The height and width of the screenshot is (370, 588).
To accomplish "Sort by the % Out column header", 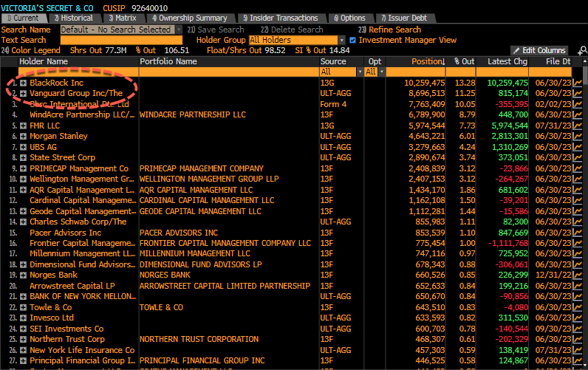I will [x=464, y=61].
